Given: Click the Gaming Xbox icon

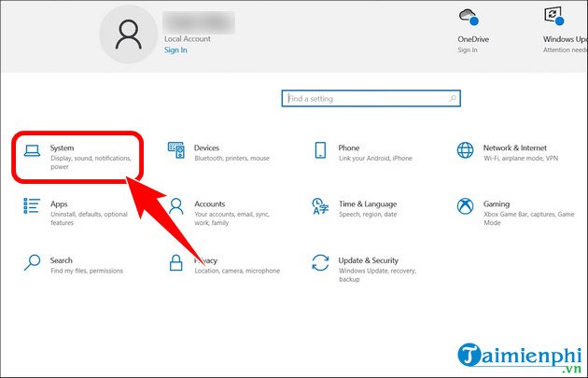Looking at the screenshot, I should point(465,206).
